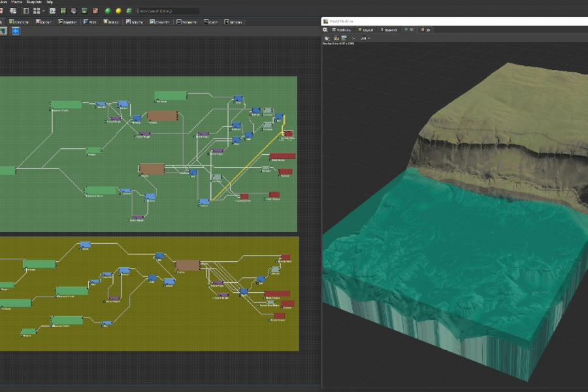Expand the display mode dropdown in 3D toolbar
This screenshot has width=588, height=392.
tap(368, 39)
